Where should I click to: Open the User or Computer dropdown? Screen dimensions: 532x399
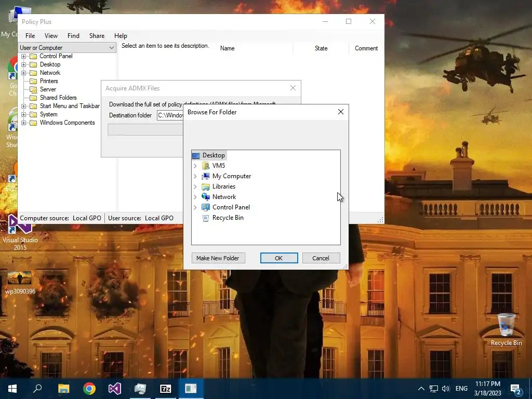coord(67,48)
